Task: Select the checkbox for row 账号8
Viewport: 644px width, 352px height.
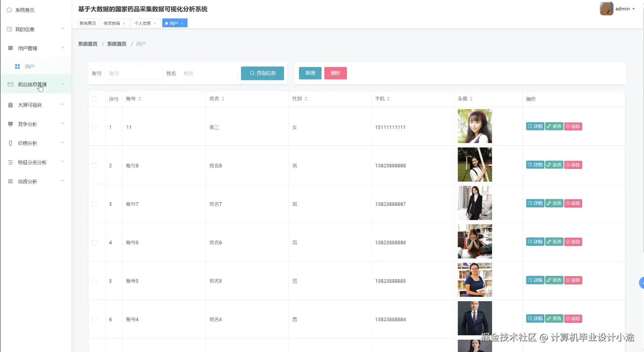Action: (x=94, y=166)
